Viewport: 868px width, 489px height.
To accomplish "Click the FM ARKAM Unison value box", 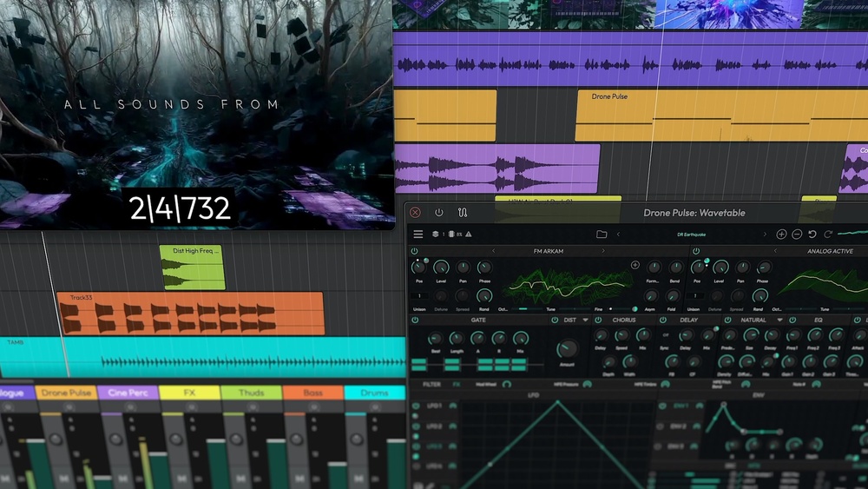I will 419,295.
